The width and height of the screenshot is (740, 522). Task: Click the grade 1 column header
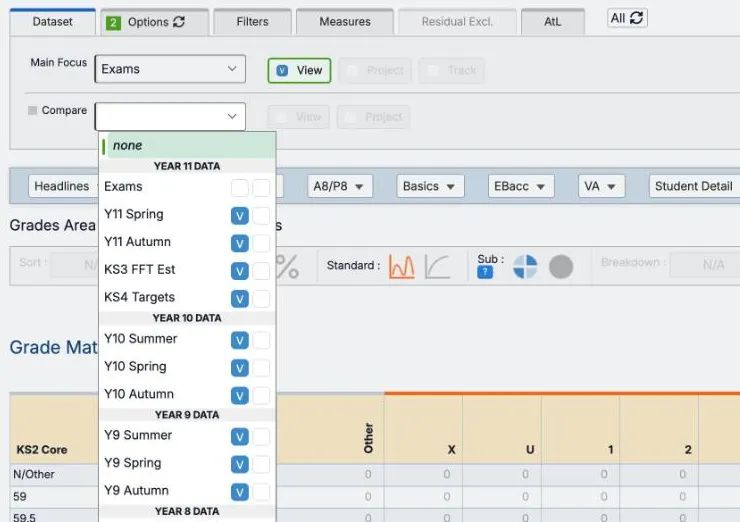tap(610, 449)
